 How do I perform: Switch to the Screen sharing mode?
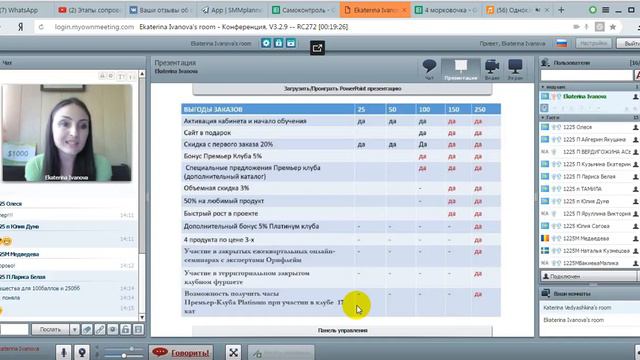coord(515,69)
